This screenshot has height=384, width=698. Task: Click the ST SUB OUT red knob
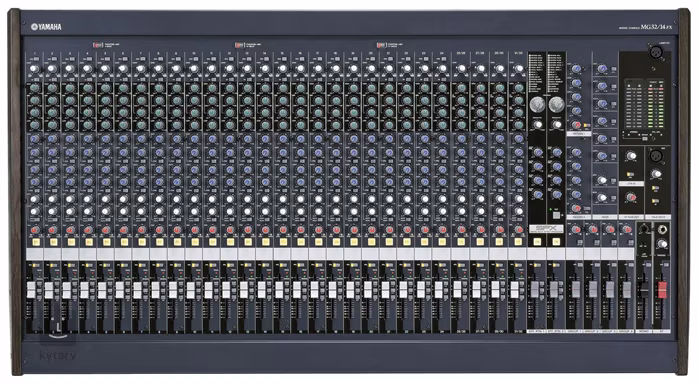630,197
